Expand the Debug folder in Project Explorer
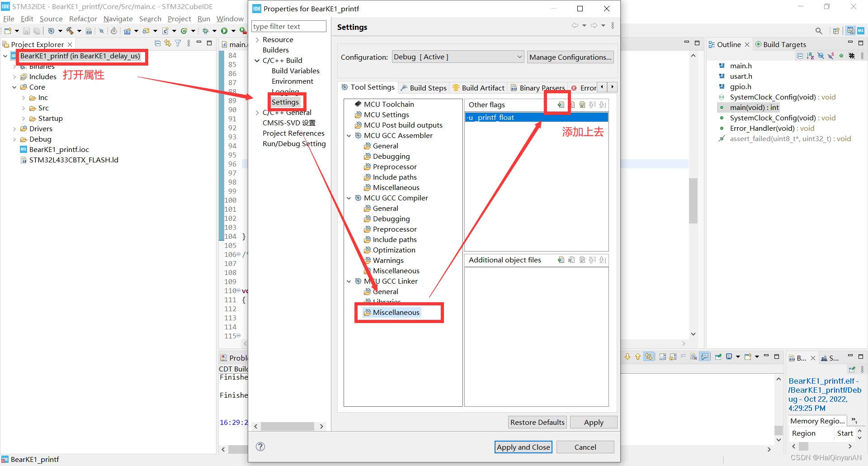Viewport: 868px width, 466px height. point(14,139)
